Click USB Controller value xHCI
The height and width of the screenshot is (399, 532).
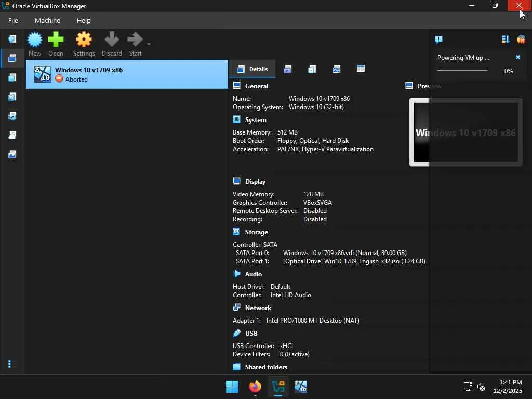coord(286,345)
